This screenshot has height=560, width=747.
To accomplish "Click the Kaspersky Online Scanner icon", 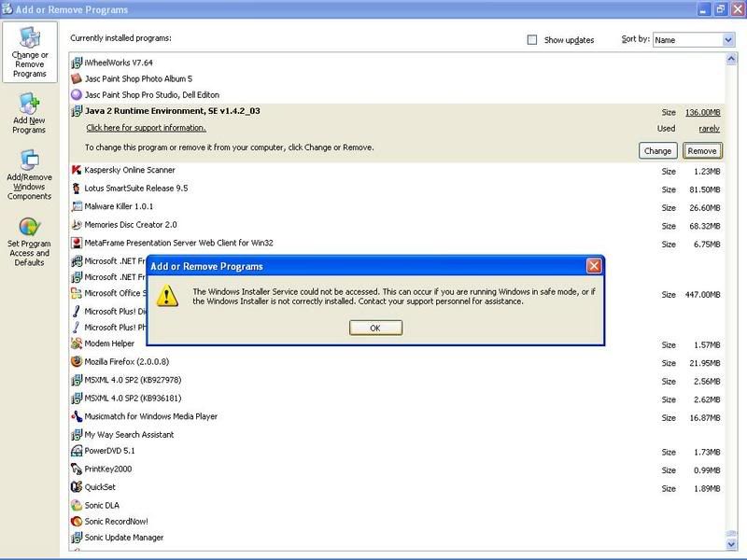I will click(77, 170).
